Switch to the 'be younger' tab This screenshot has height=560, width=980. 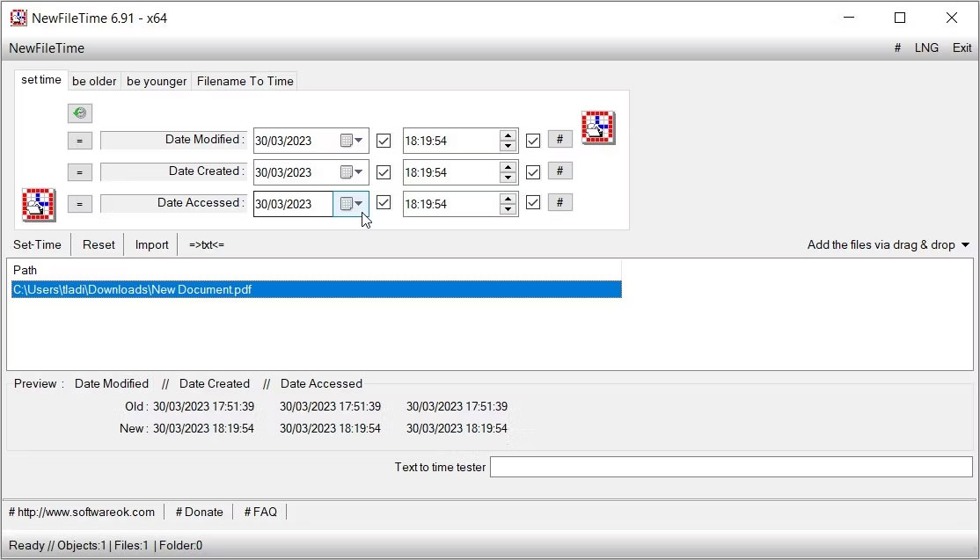[157, 81]
